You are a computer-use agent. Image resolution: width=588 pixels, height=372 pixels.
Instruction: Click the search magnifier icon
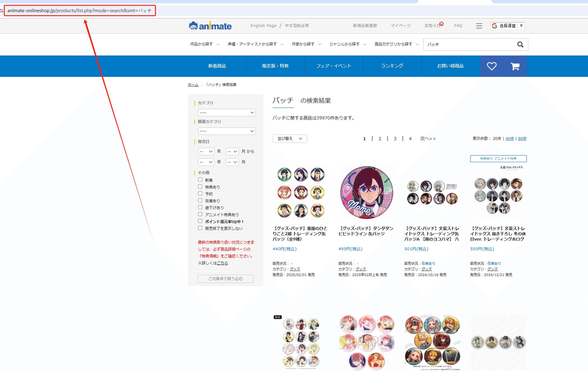pyautogui.click(x=520, y=45)
